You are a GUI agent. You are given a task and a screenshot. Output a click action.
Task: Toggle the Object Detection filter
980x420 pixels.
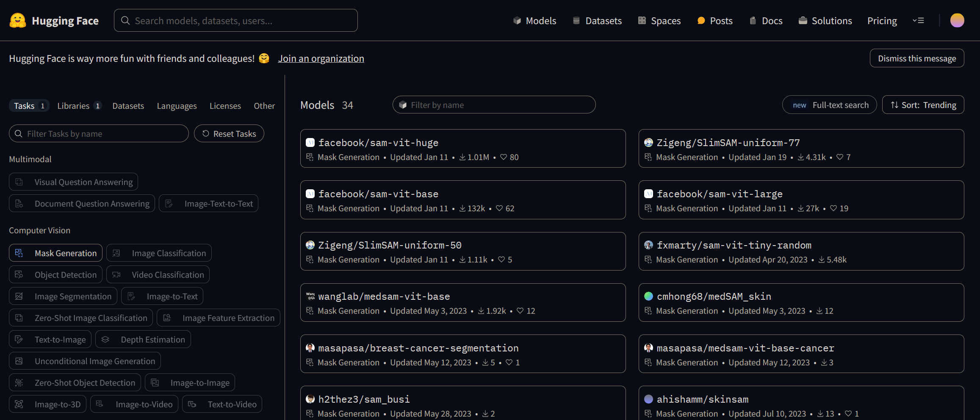pos(55,275)
